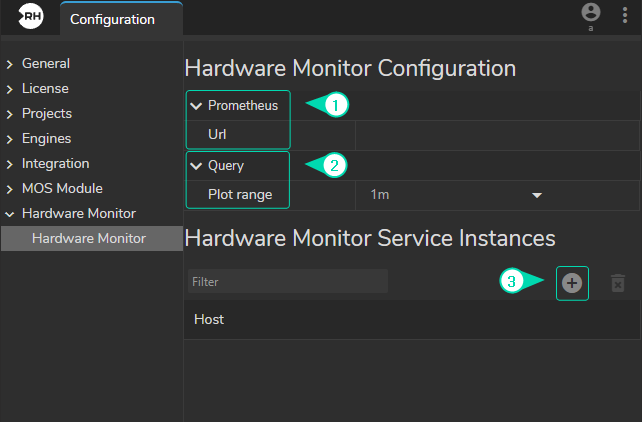Collapse the Prometheus section

coord(196,106)
